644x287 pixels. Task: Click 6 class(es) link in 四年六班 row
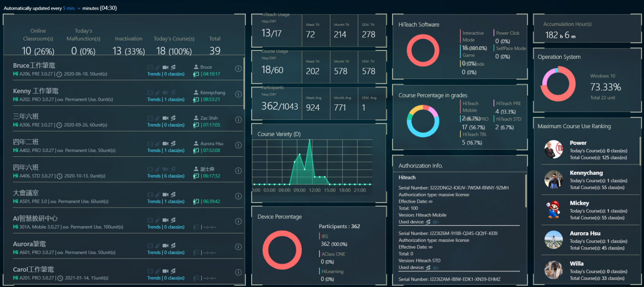coord(174,176)
